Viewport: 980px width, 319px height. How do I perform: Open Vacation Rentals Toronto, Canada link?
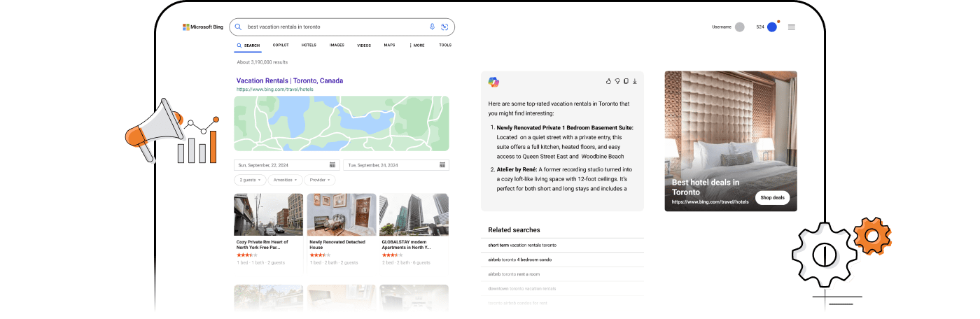(x=290, y=80)
